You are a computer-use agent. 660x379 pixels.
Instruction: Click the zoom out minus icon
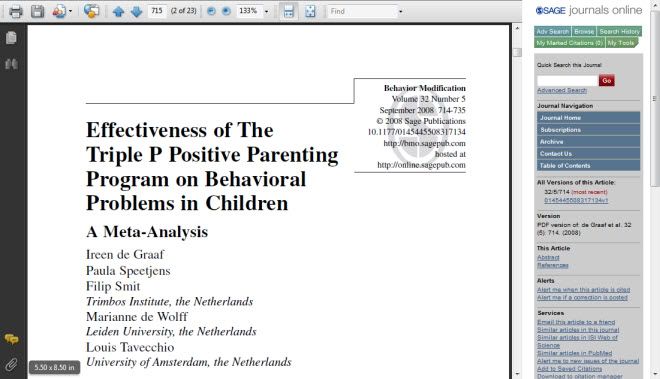click(x=211, y=11)
